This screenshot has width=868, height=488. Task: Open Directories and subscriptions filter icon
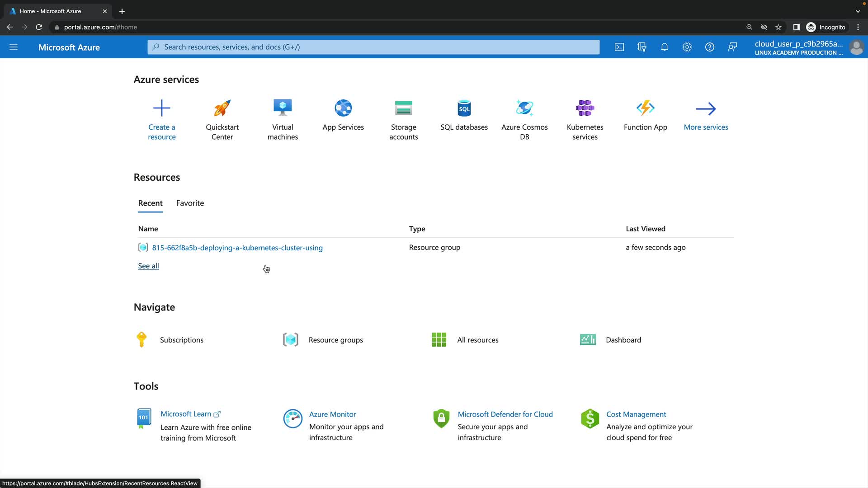642,47
